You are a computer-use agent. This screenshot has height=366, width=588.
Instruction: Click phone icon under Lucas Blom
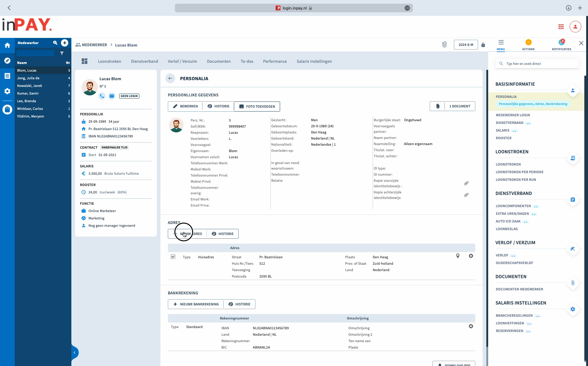(102, 96)
